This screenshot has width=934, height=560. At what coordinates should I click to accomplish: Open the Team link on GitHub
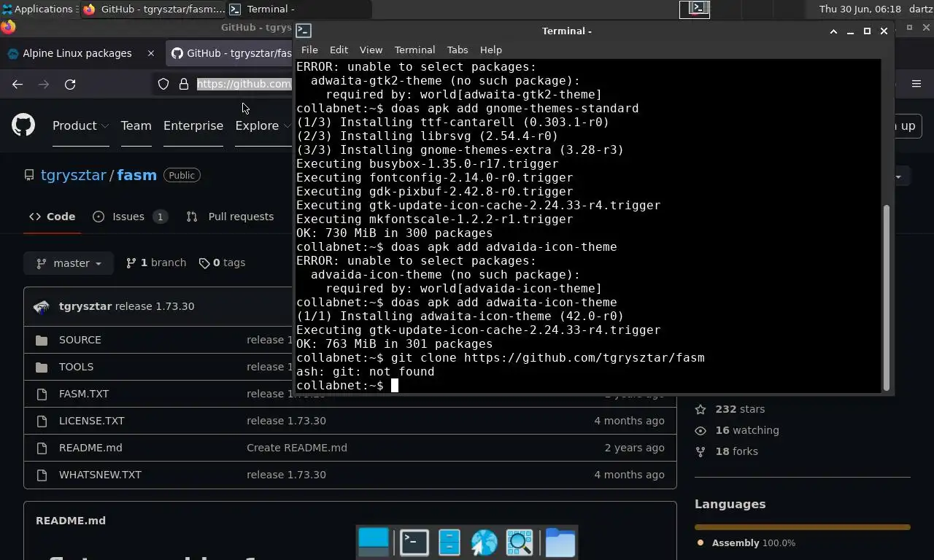(136, 125)
